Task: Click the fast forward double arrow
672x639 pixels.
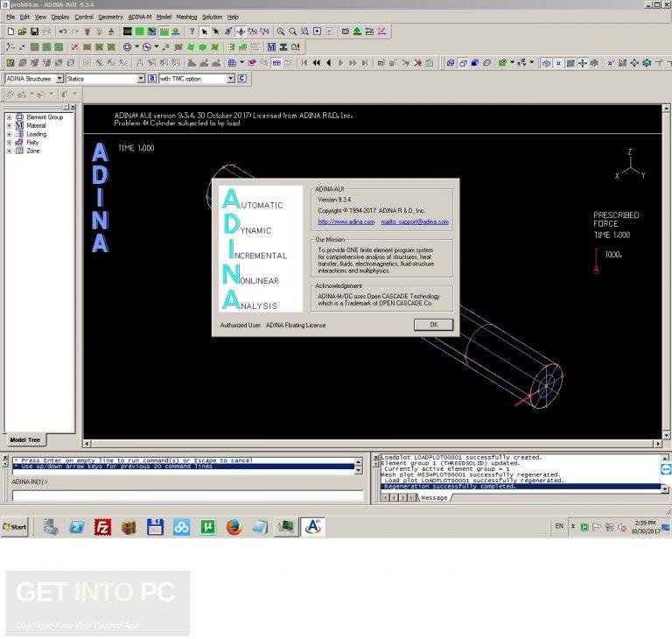Action: (x=353, y=63)
